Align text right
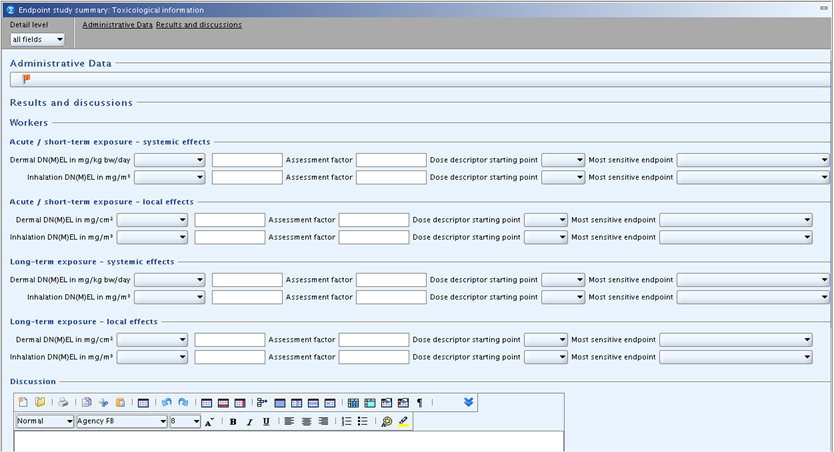The image size is (834, 452). (323, 421)
